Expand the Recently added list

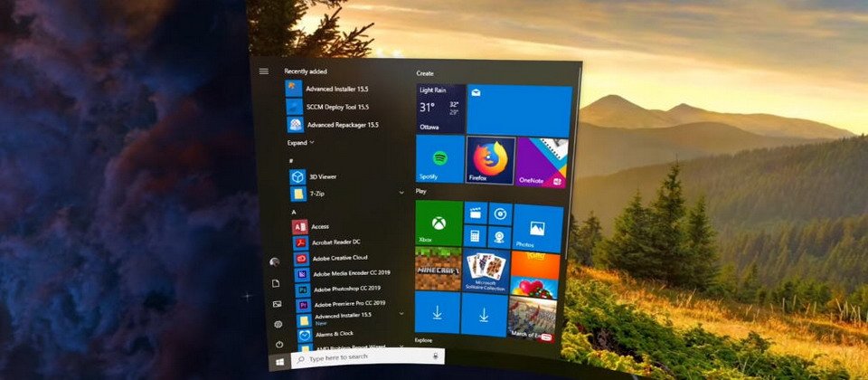tap(301, 142)
